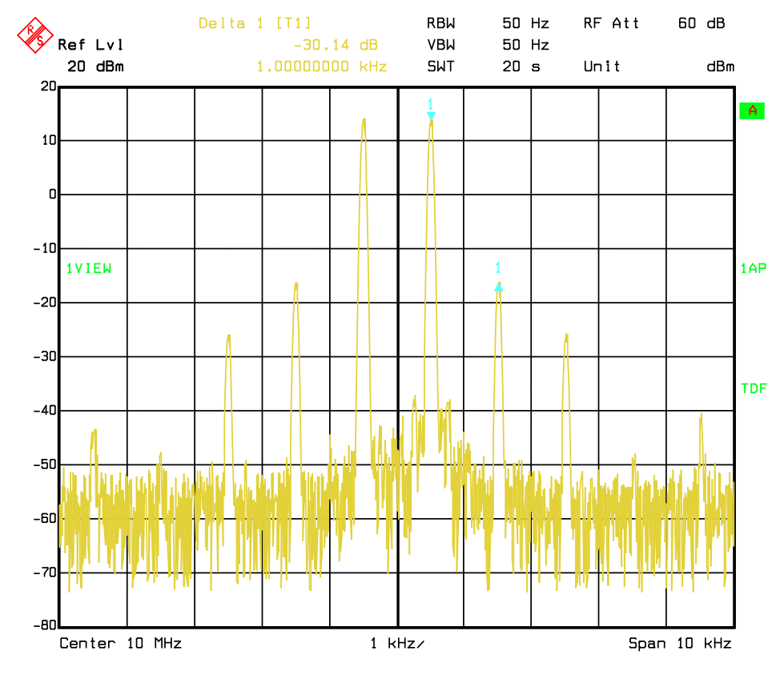
Task: Click the -30 y-axis label
Action: [x=45, y=356]
